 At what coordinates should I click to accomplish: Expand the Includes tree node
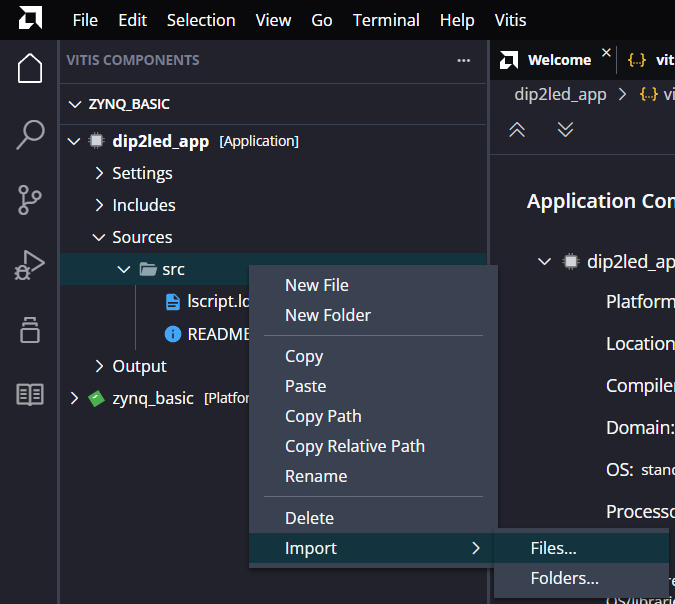[99, 205]
